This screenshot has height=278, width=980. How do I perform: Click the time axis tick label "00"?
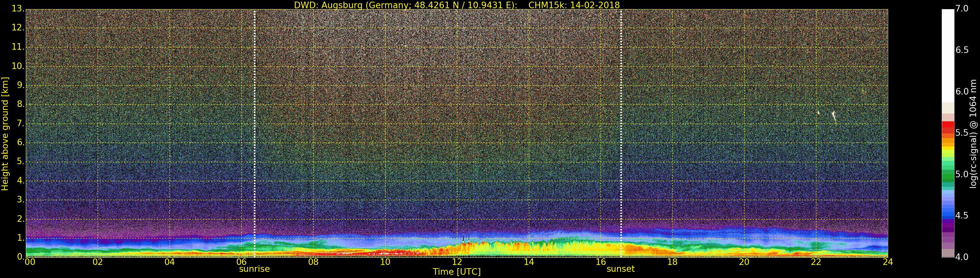coord(30,262)
